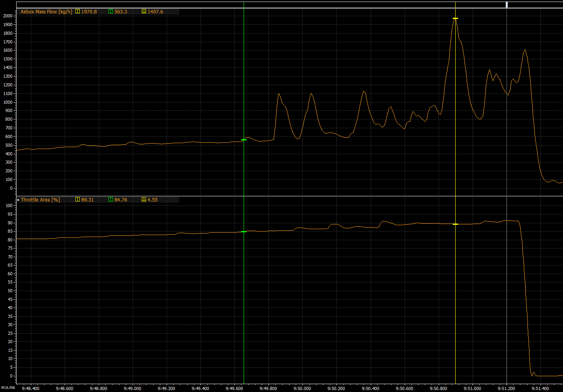This screenshot has width=563, height=392.
Task: Click the 1500 label on mass flow axis
Action: (x=8, y=59)
